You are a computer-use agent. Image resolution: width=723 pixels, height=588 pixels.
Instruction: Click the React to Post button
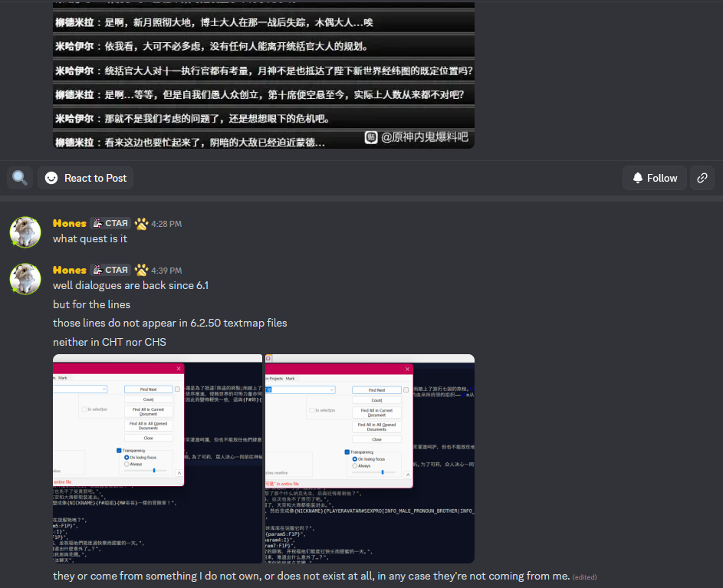[x=86, y=178]
